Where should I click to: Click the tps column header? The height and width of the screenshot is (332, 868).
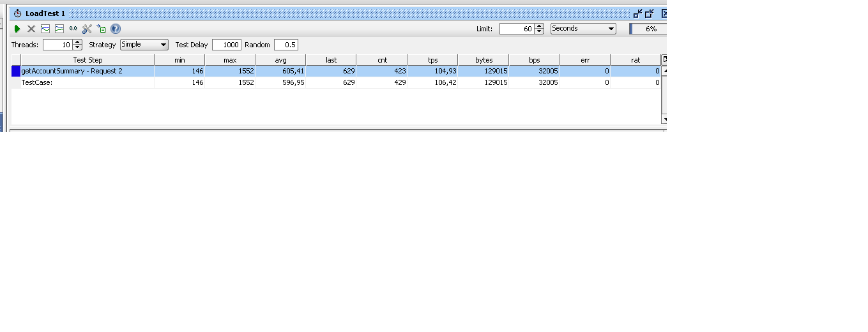coord(432,60)
